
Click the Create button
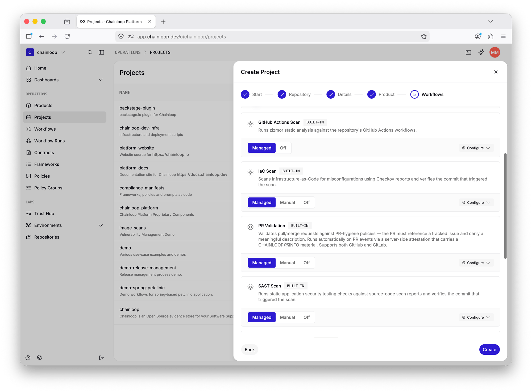coord(489,349)
